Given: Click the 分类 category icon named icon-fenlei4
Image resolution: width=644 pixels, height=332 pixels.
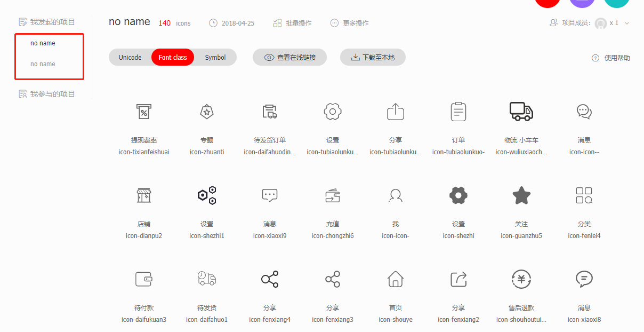Looking at the screenshot, I should coord(584,195).
